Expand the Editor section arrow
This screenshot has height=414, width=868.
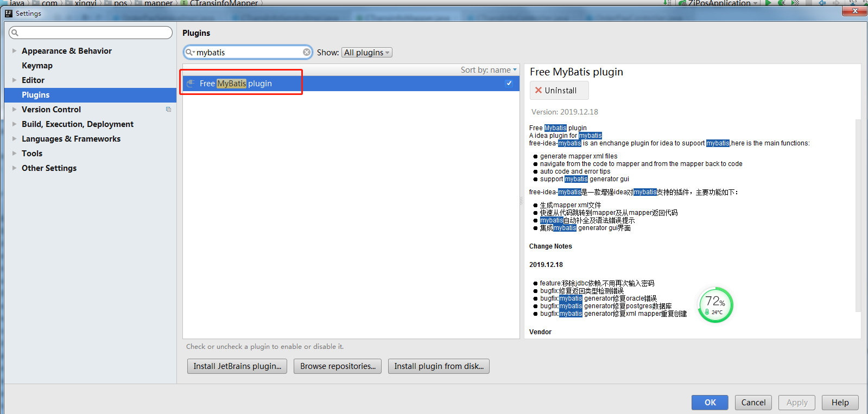click(x=14, y=80)
